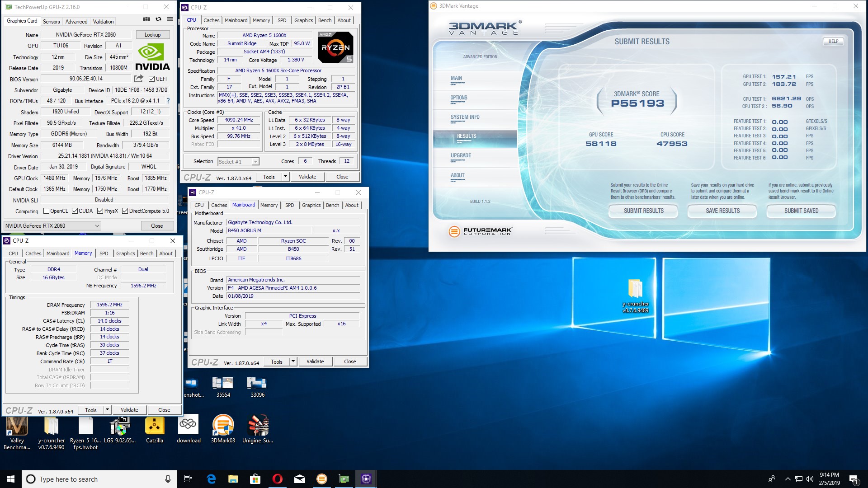Click the 3DMark score P55193 value
868x488 pixels.
pos(637,103)
